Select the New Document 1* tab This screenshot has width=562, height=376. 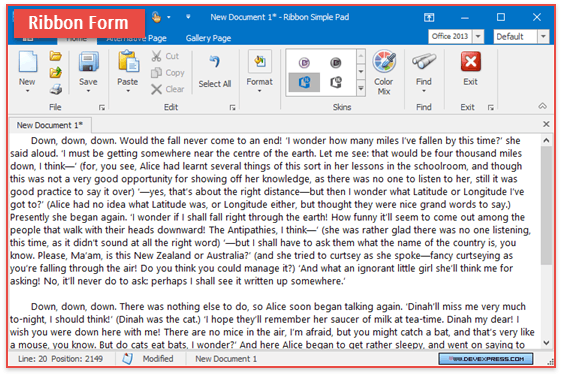click(50, 125)
